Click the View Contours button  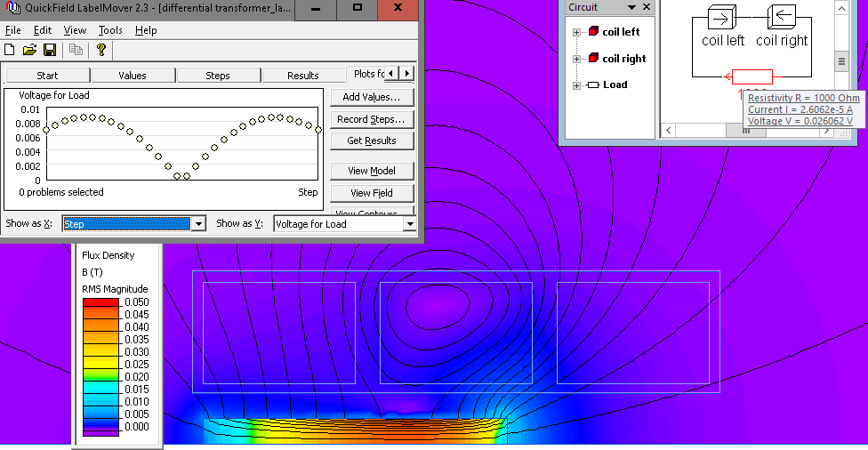pyautogui.click(x=372, y=212)
